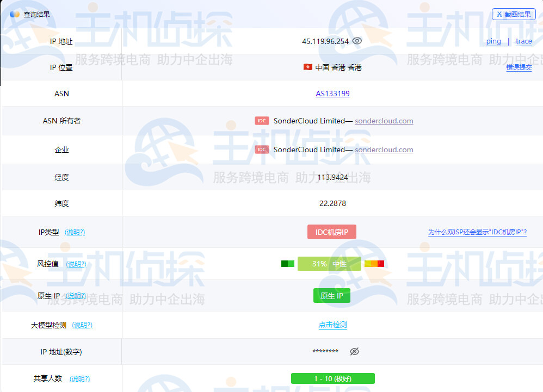Click the scissors screenshot result button
543x392 pixels.
tap(514, 14)
